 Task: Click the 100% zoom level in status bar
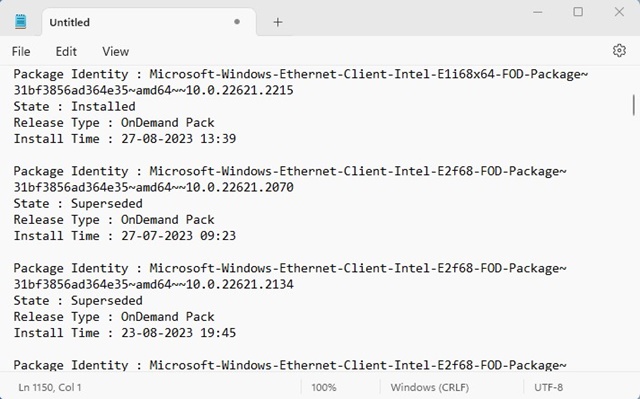click(x=324, y=387)
